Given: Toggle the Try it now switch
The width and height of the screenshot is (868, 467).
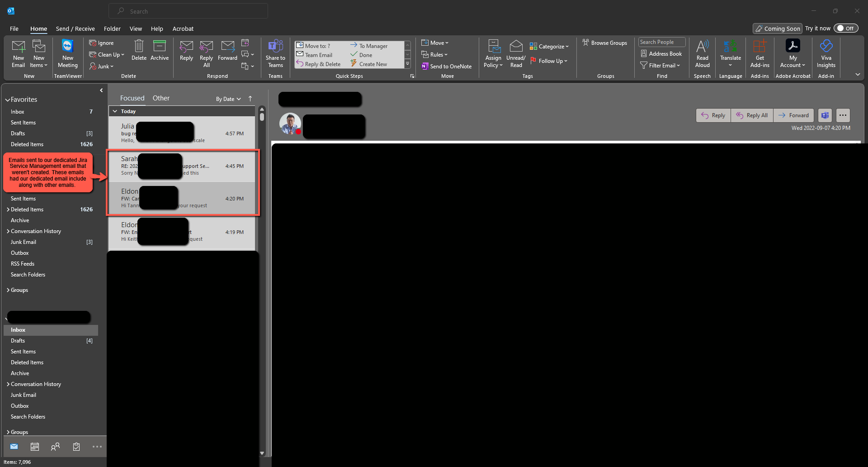Looking at the screenshot, I should (x=846, y=28).
